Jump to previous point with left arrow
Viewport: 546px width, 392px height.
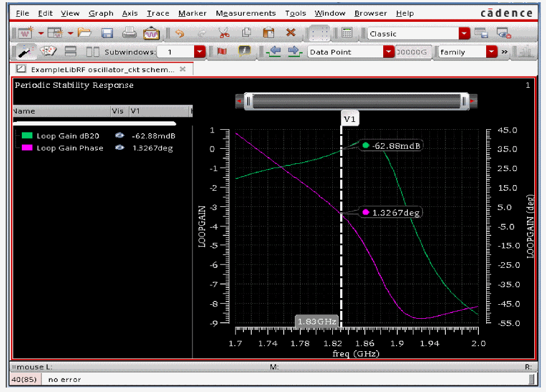point(274,51)
